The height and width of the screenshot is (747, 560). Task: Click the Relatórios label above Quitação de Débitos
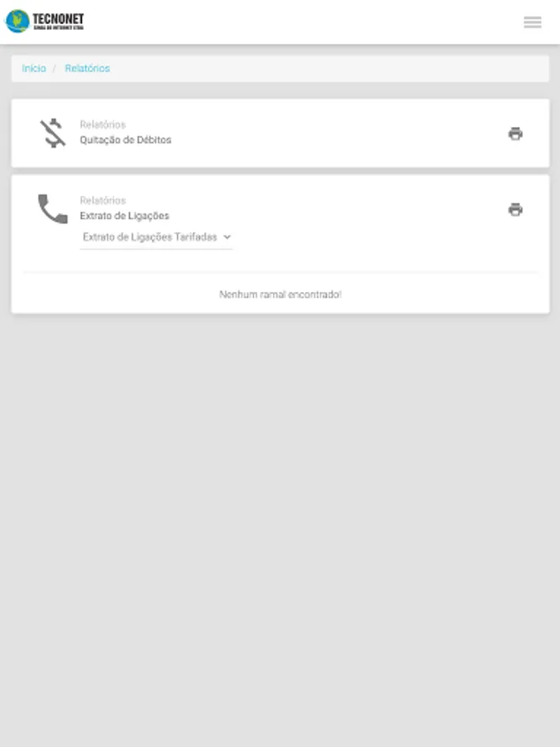point(103,124)
